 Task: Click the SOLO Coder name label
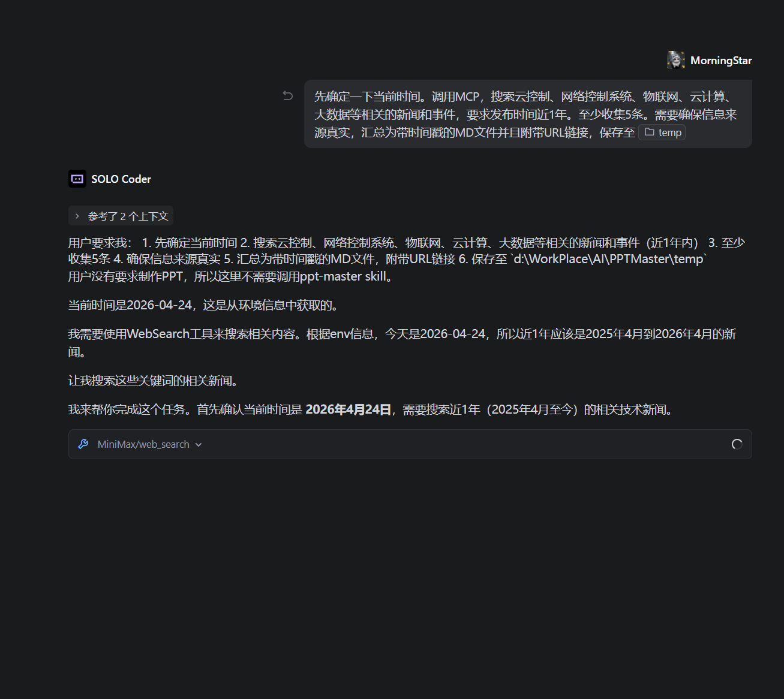click(x=121, y=179)
